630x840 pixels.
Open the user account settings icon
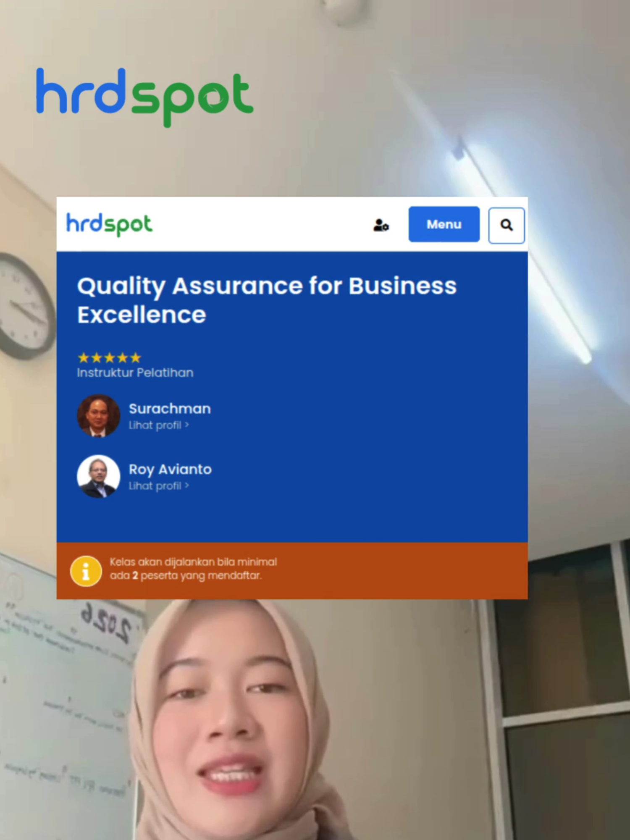(x=381, y=225)
